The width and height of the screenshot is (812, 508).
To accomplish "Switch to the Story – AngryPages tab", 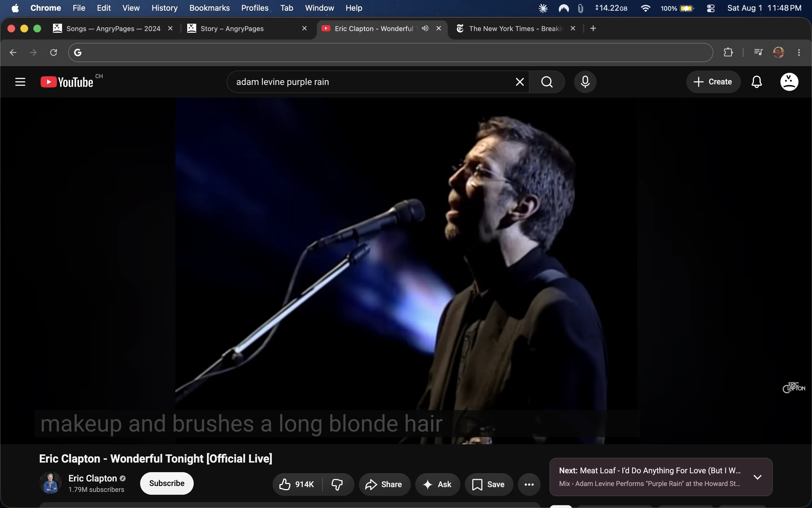I will (247, 29).
